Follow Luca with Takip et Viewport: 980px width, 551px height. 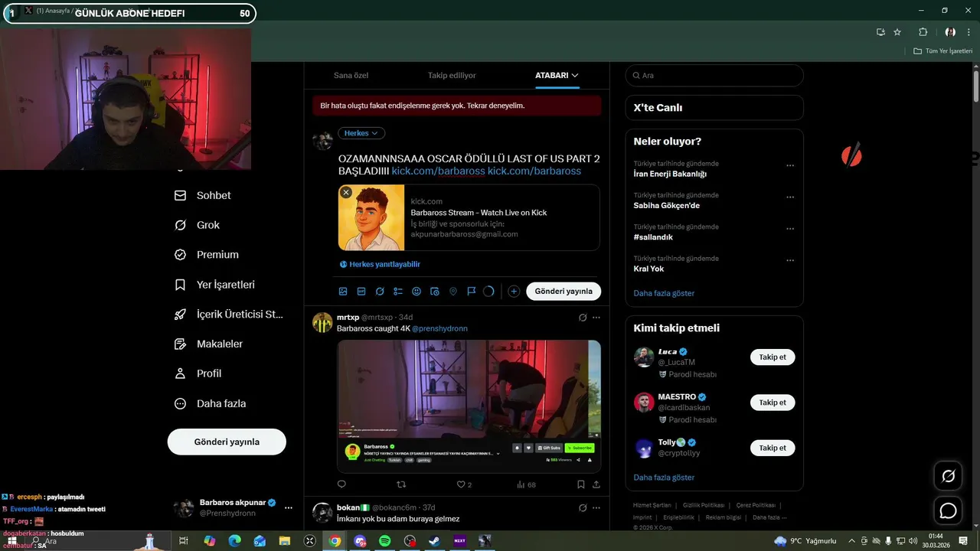773,357
